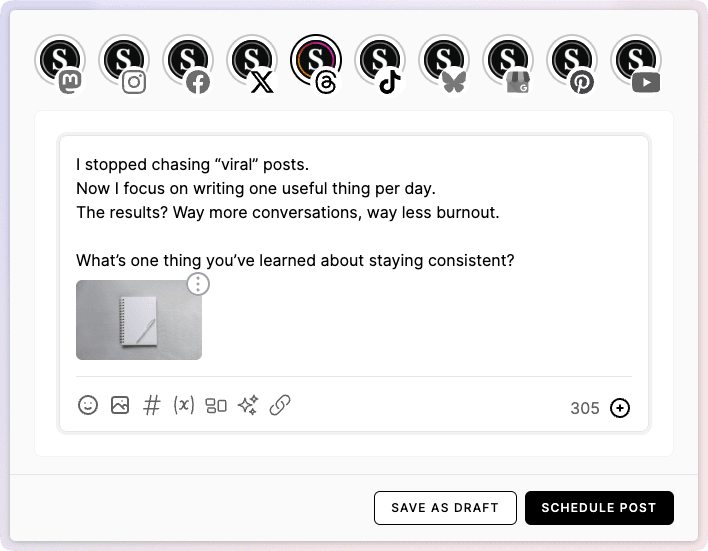
Task: Deselect the active Threads account
Action: coord(316,62)
